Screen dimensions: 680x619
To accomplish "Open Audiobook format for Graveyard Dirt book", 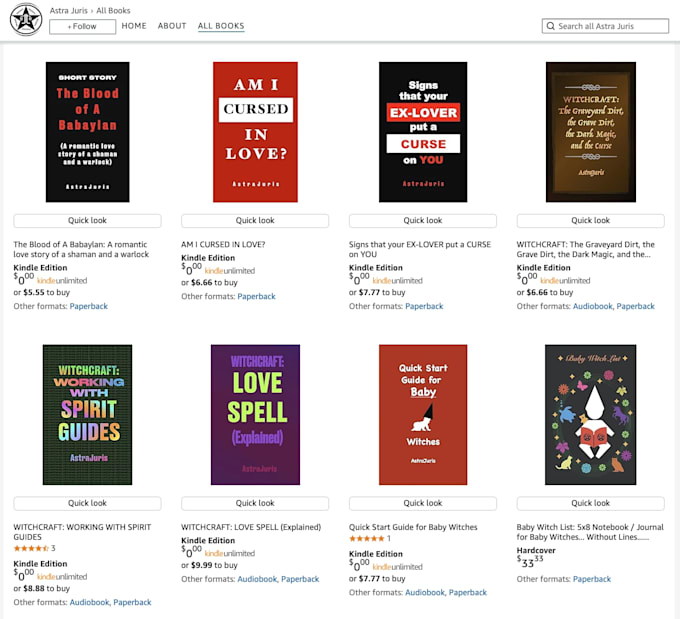I will [592, 306].
